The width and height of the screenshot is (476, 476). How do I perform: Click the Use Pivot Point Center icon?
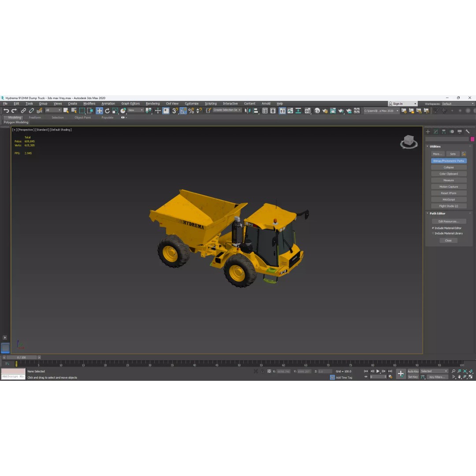coord(149,111)
